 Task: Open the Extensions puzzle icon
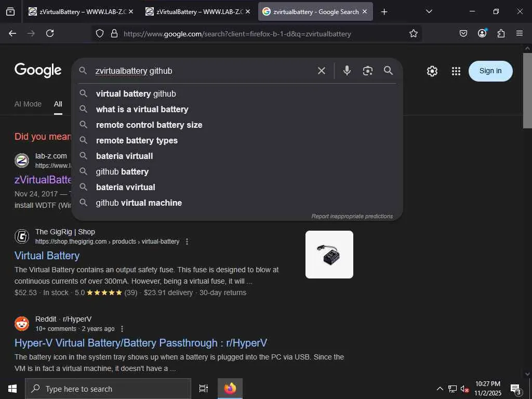[x=501, y=33]
